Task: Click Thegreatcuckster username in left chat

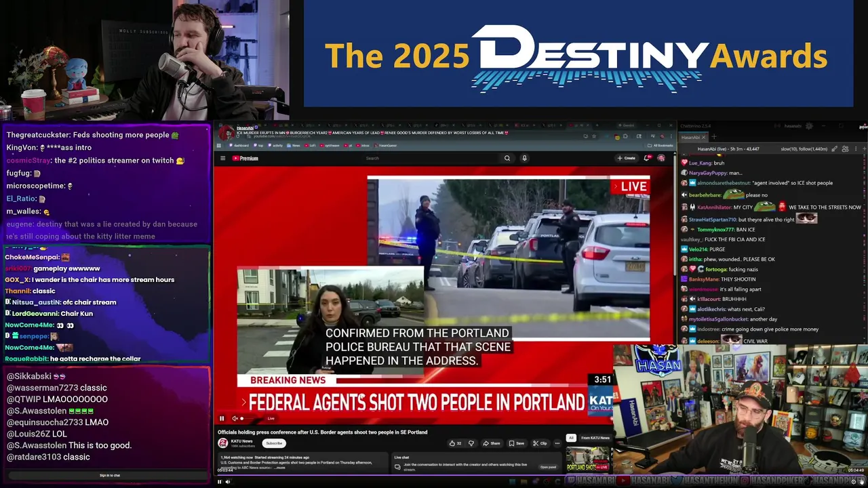Action: [37, 135]
